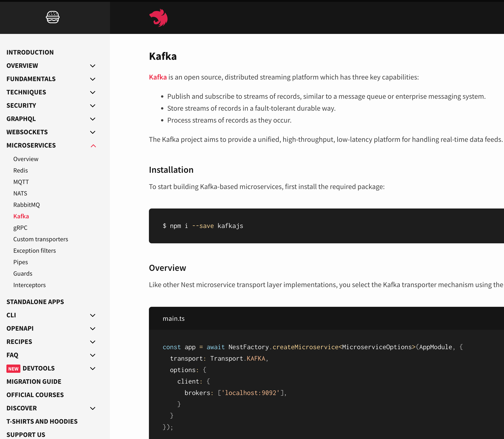
Task: Expand the Techniques section arrow
Action: pos(93,92)
